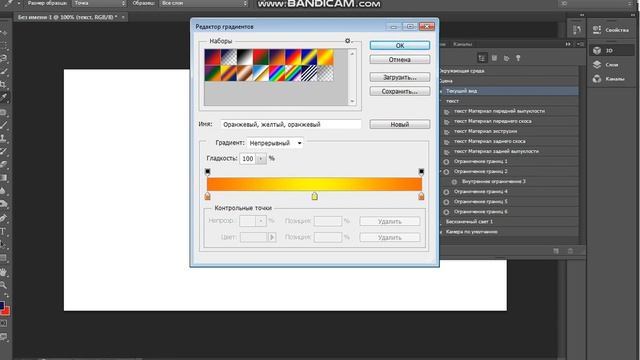The height and width of the screenshot is (360, 640).
Task: Pick the rainbow spectrum gradient preset
Action: click(x=277, y=73)
